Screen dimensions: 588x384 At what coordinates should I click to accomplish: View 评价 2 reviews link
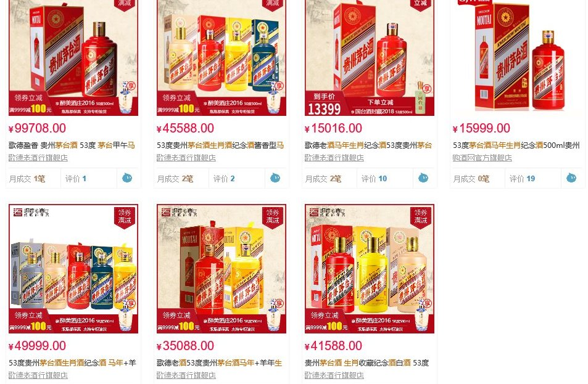224,179
